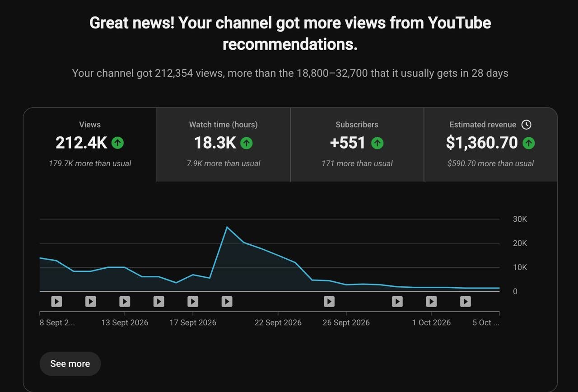Open video marker between 13 Sept and 17 Sept labels

[158, 301]
